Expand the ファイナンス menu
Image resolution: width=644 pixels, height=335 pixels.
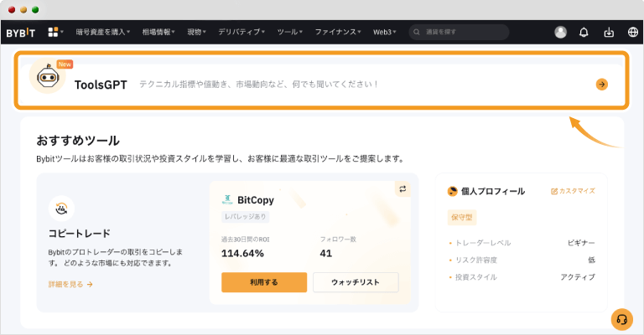338,32
